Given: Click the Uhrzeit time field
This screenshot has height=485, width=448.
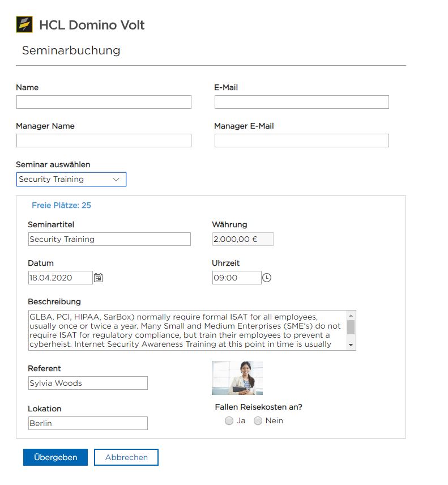Looking at the screenshot, I should tap(237, 278).
